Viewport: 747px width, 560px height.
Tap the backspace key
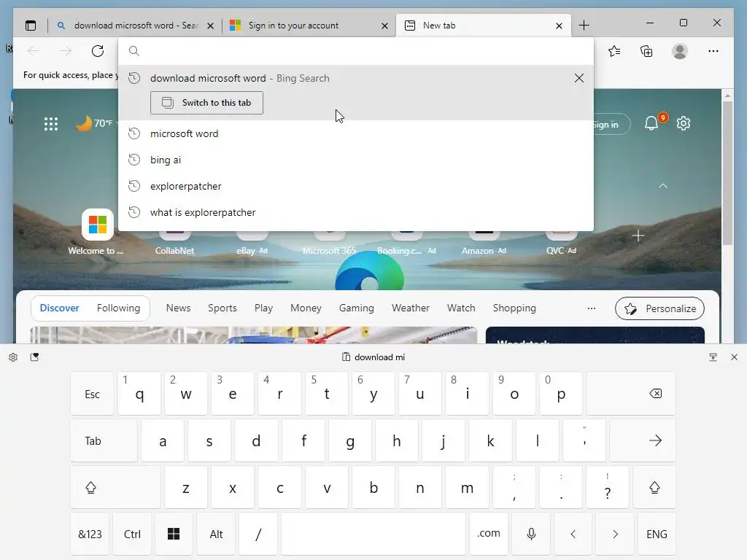[631, 394]
